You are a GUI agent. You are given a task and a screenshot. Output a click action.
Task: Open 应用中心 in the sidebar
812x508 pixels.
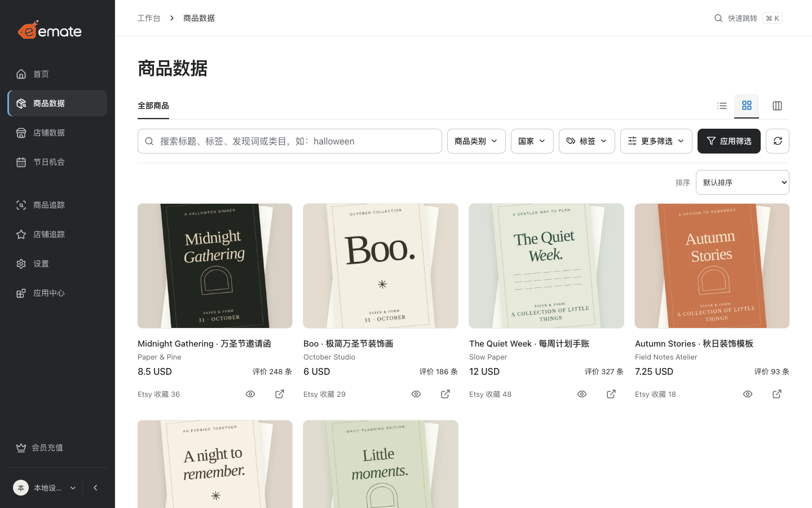tap(58, 293)
